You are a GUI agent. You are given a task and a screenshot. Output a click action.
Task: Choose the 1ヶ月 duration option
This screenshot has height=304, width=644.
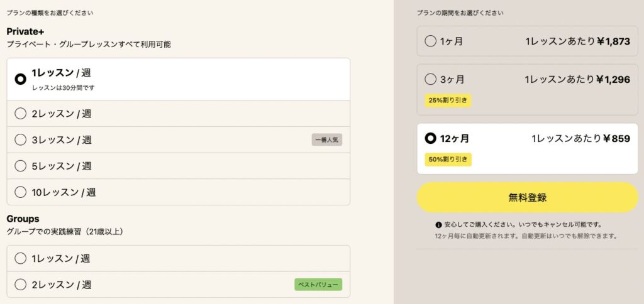(x=528, y=41)
